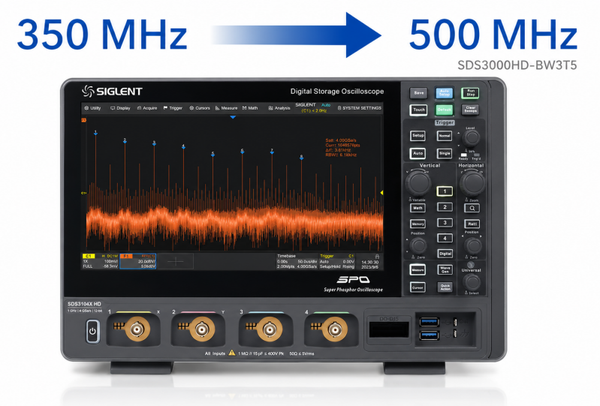Image resolution: width=600 pixels, height=406 pixels.
Task: Open the Math menu on screen
Action: (250, 108)
